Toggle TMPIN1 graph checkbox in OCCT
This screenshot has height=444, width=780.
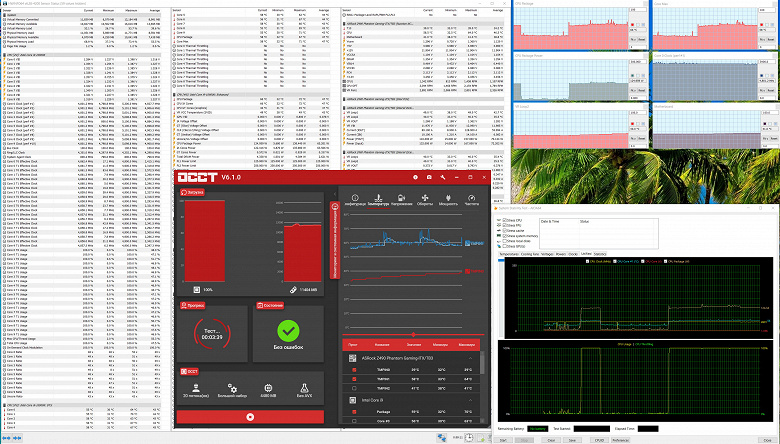354,379
